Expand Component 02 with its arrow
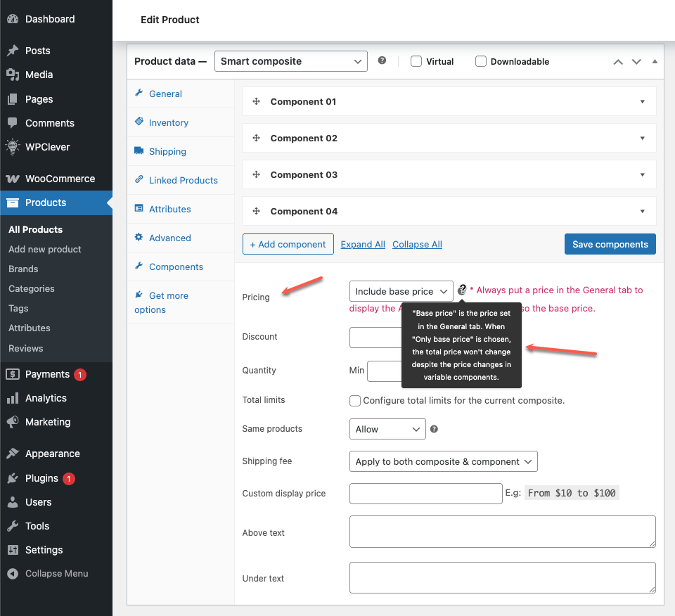The image size is (675, 616). pyautogui.click(x=642, y=139)
